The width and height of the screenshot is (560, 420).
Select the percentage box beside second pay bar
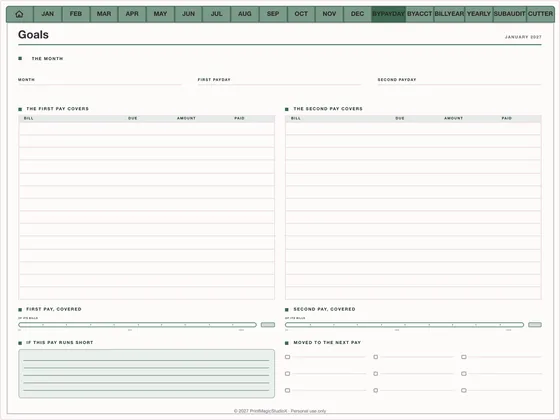coord(535,325)
